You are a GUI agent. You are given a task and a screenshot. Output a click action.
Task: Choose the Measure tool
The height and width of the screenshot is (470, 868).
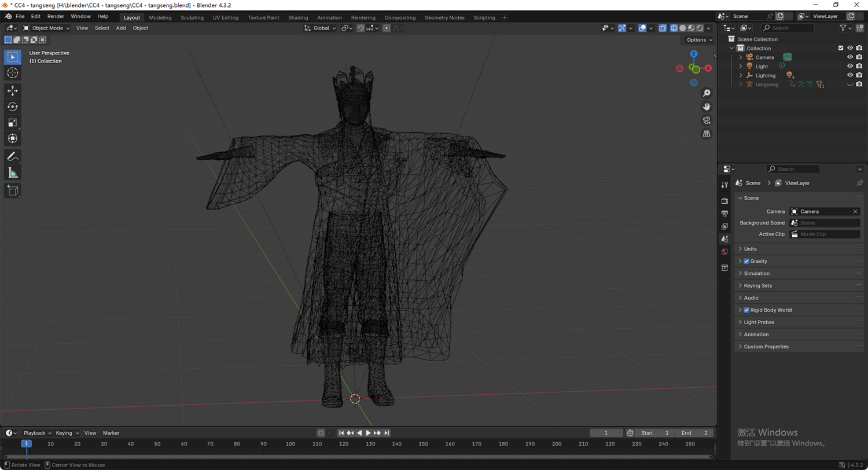click(x=12, y=172)
